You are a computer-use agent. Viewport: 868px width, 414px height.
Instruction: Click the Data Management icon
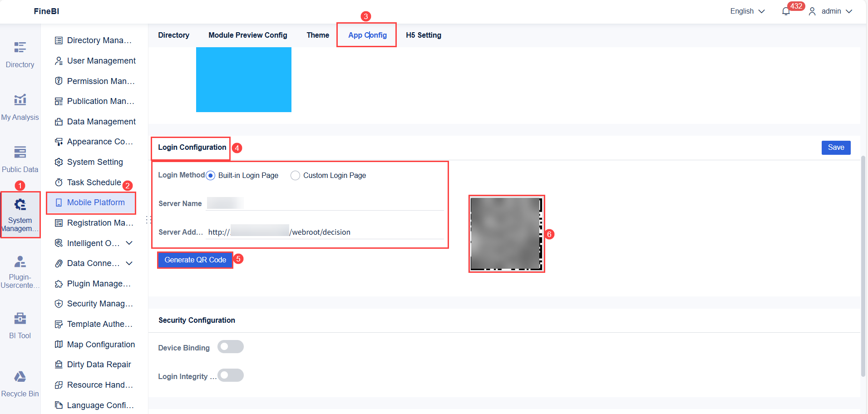[x=59, y=122]
